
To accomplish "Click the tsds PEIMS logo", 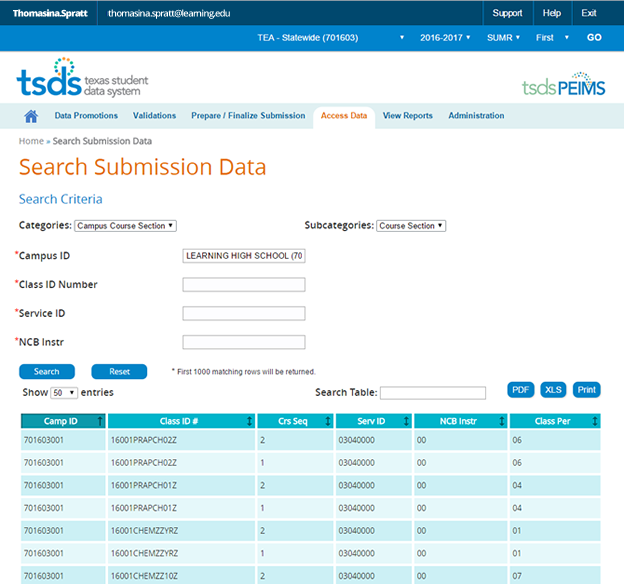I will (x=563, y=87).
